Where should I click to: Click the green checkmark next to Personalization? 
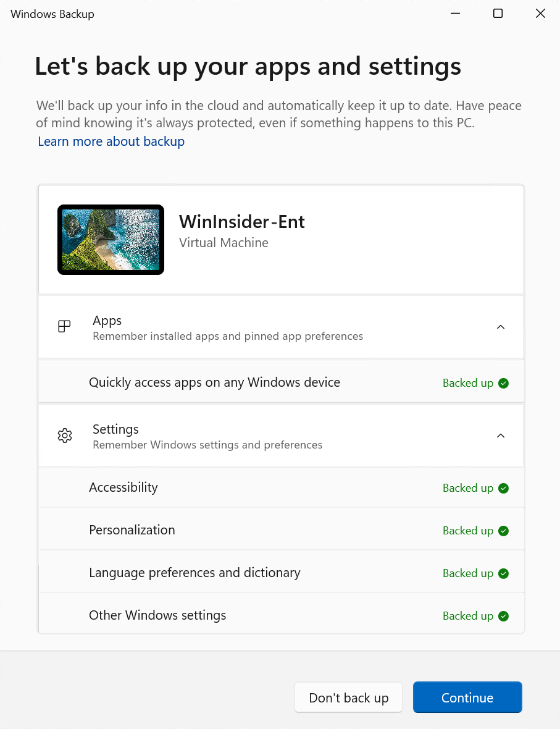coord(503,531)
